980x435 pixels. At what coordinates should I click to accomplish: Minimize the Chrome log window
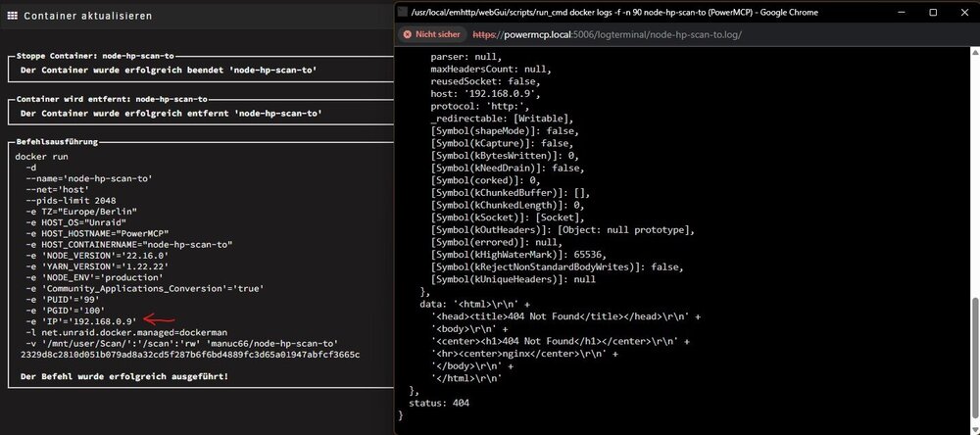click(902, 12)
